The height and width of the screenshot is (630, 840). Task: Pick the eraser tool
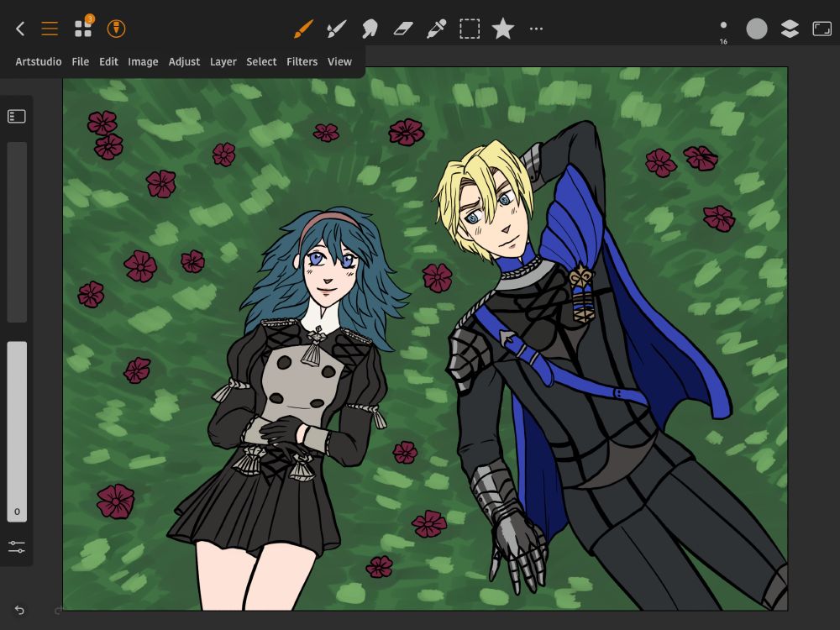click(x=403, y=29)
